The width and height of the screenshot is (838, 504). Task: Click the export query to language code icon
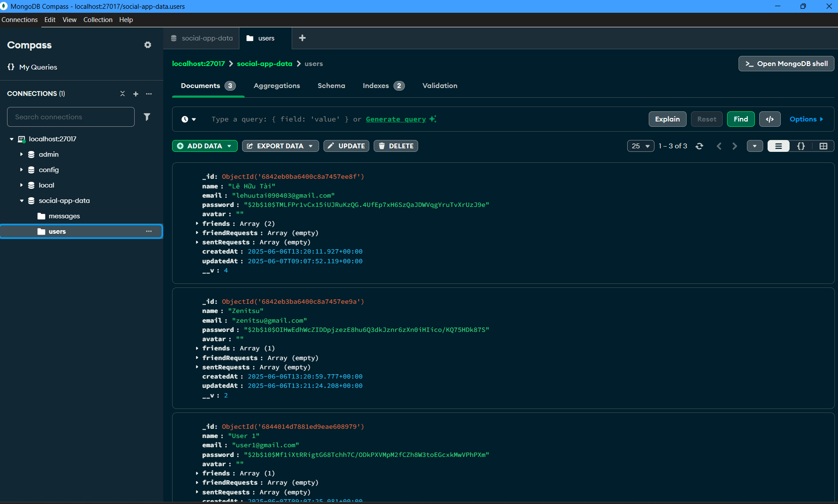(x=770, y=119)
